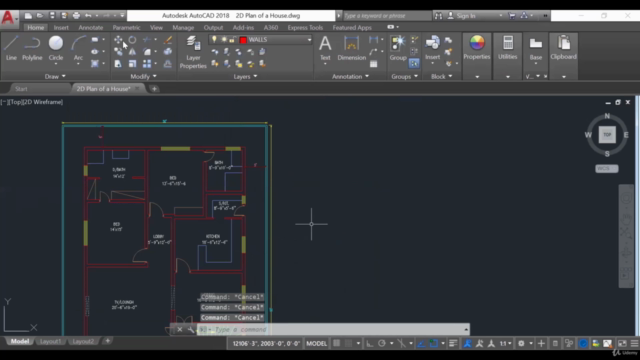Toggle the layer on/off lightbulb icon

[x=214, y=40]
